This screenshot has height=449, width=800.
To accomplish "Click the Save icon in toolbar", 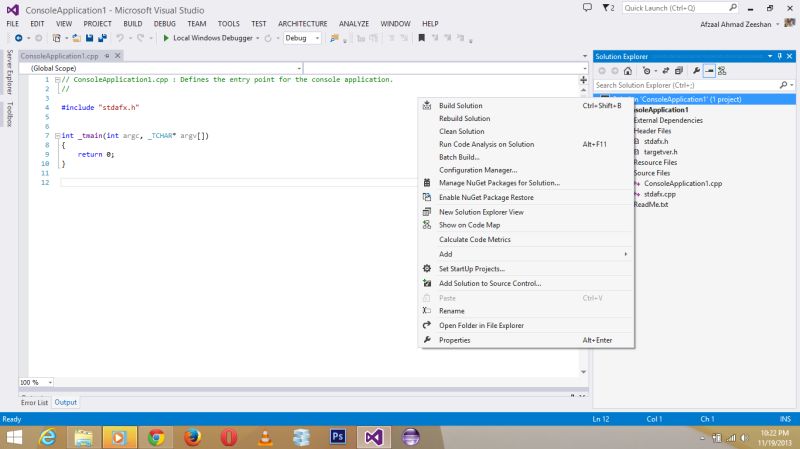I will tap(89, 38).
